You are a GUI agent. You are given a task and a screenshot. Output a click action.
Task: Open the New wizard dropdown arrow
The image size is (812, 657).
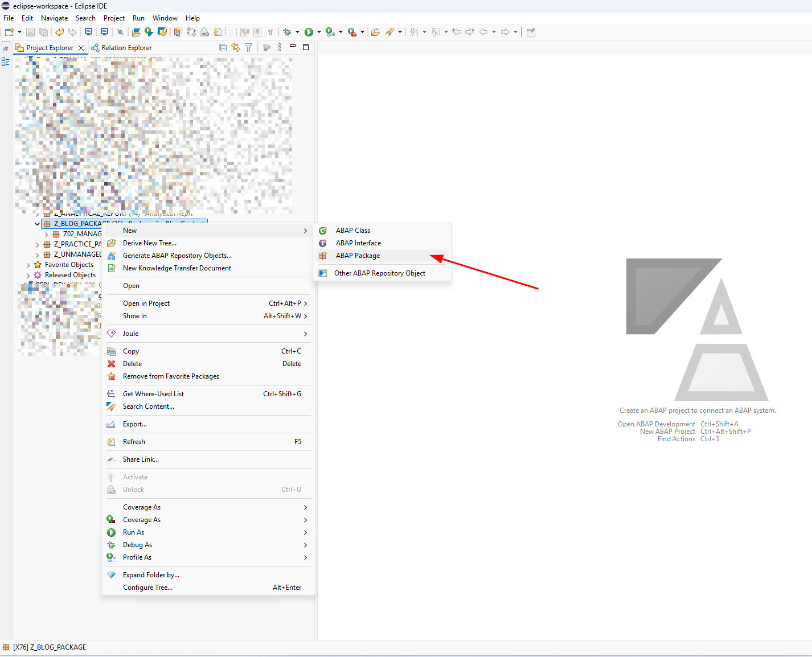[19, 32]
